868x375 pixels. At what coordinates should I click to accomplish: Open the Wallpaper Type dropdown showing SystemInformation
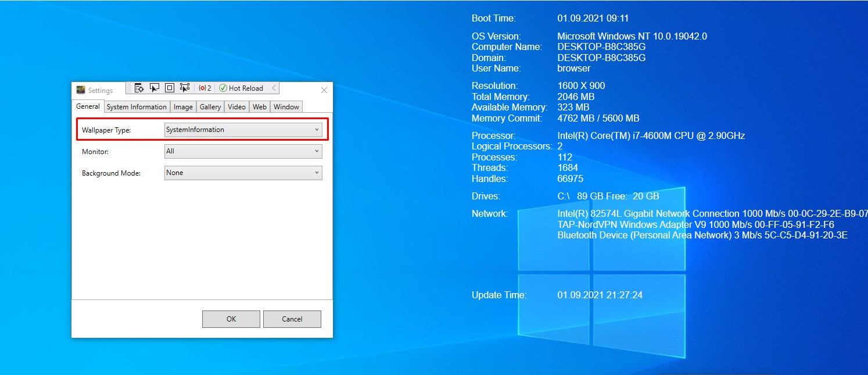coord(243,130)
